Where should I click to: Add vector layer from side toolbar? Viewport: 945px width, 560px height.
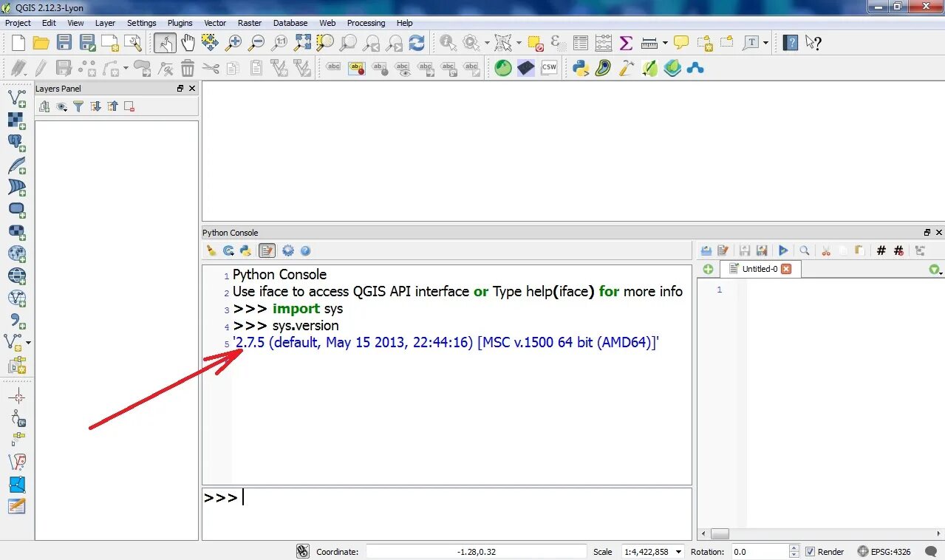[16, 98]
